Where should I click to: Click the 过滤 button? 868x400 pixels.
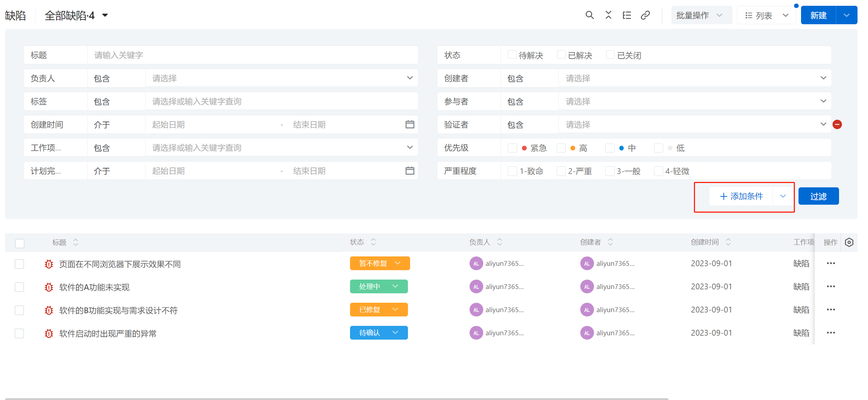tap(818, 196)
